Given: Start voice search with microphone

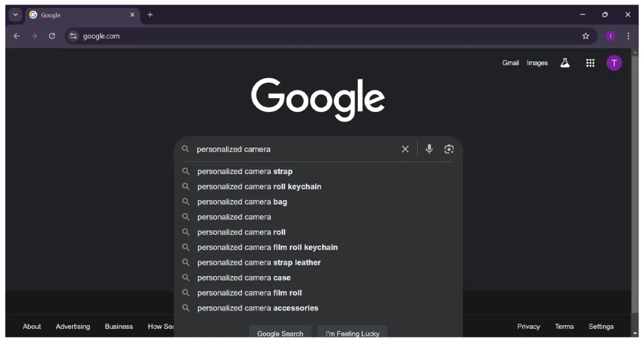Looking at the screenshot, I should (x=429, y=149).
